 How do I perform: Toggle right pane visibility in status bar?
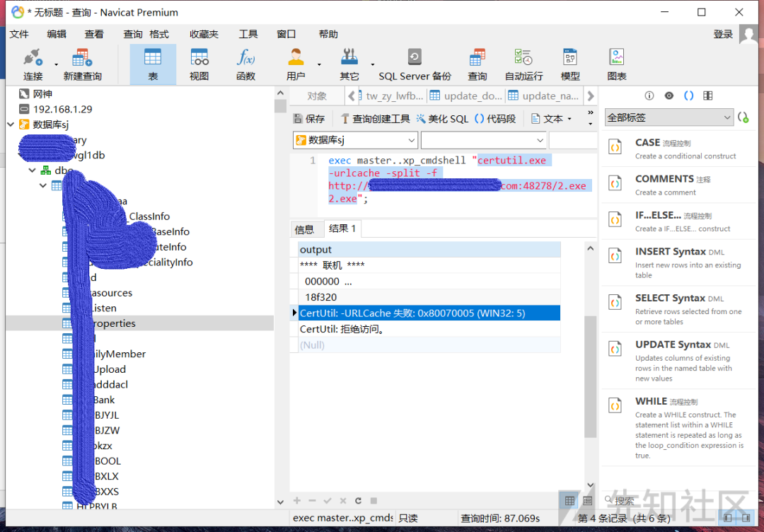pyautogui.click(x=746, y=518)
